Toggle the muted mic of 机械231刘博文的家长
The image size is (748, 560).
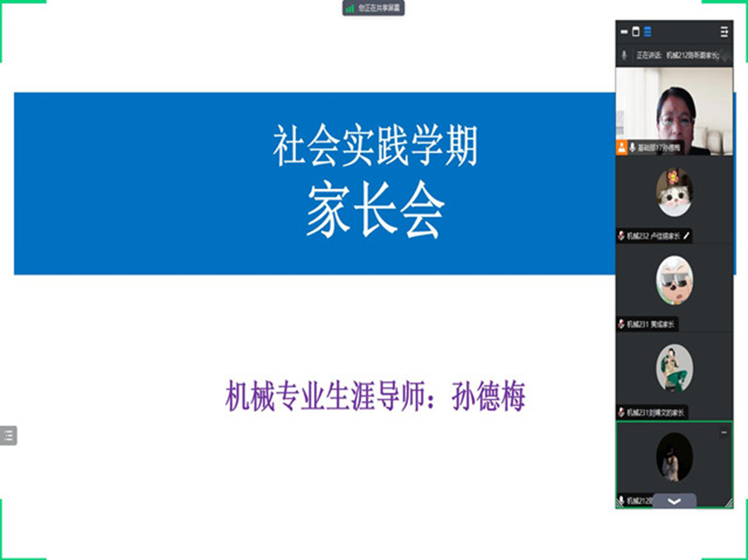(622, 412)
